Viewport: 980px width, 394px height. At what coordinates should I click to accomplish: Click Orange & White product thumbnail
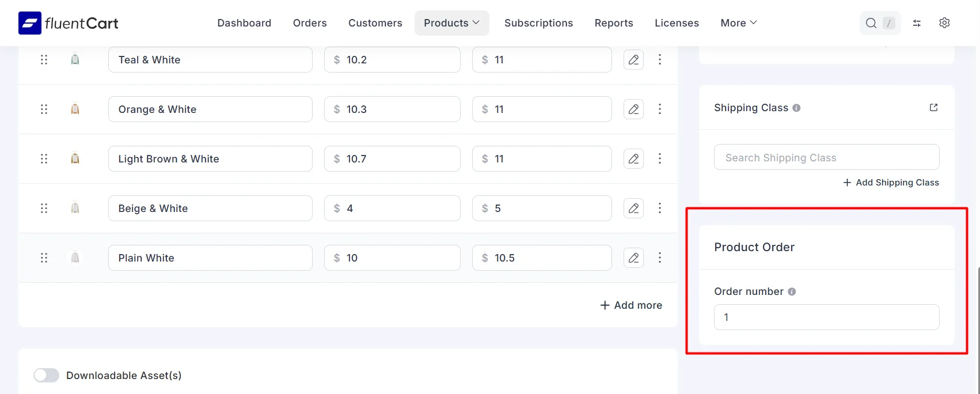coord(75,109)
